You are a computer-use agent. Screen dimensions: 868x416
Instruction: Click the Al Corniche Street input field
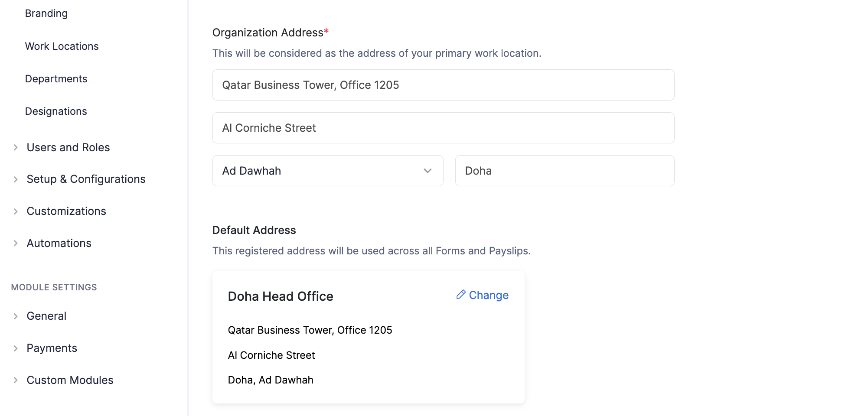pyautogui.click(x=443, y=127)
